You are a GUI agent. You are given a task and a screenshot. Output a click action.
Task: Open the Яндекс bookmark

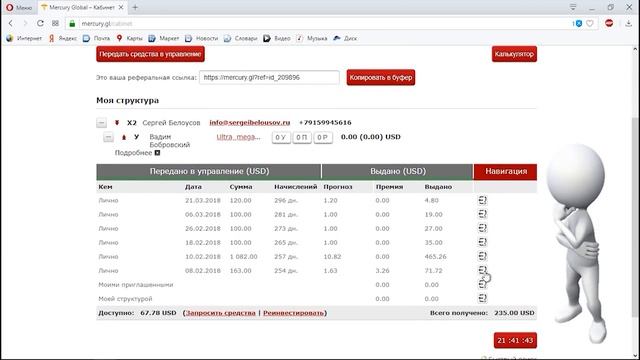63,38
